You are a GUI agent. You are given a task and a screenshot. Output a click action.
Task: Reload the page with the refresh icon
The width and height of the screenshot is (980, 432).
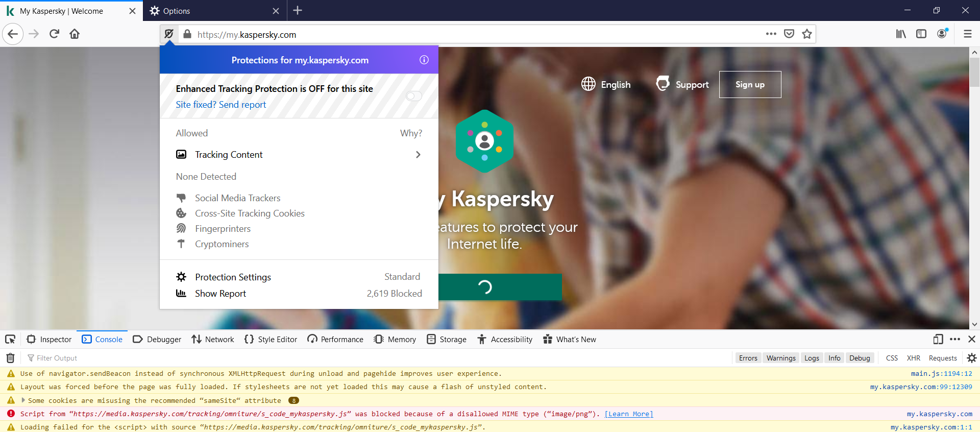54,34
